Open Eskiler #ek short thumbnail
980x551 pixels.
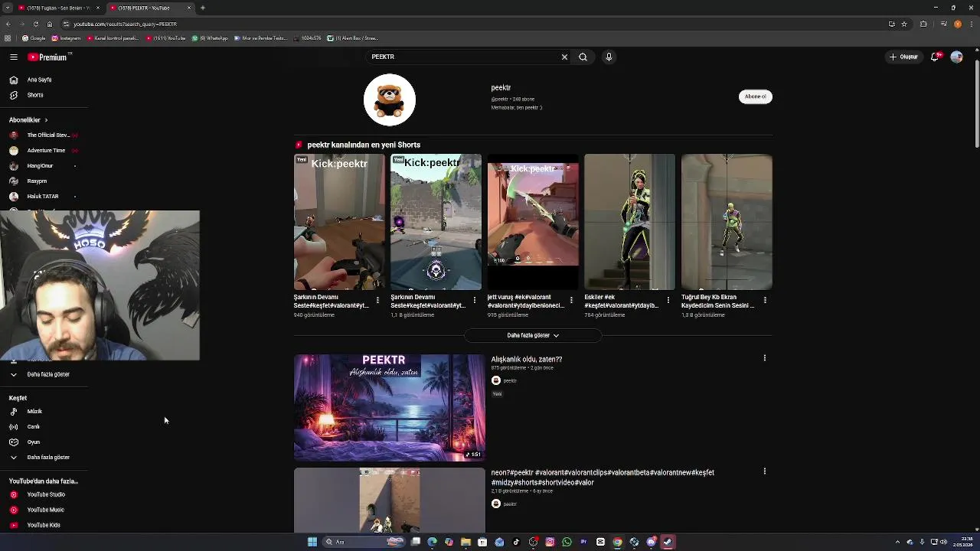pos(629,222)
